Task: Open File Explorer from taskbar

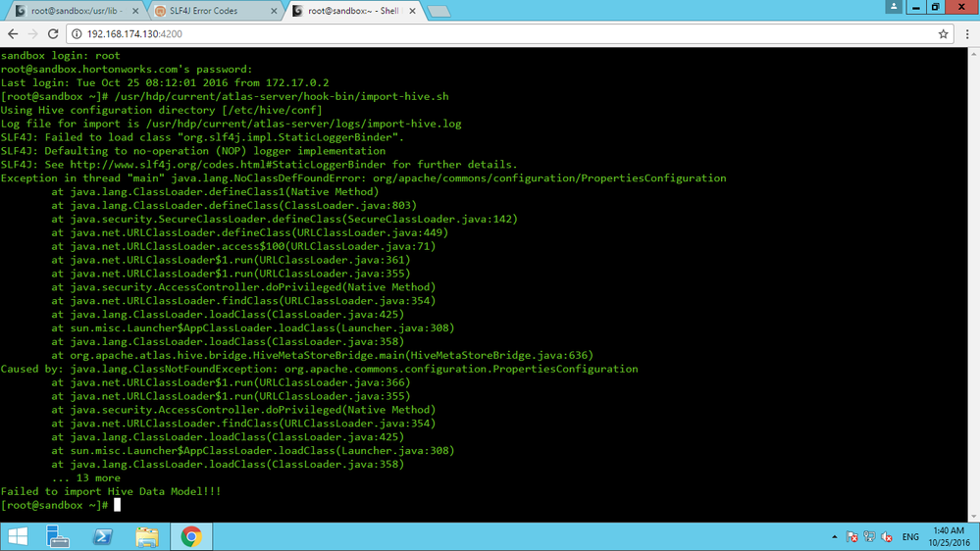Action: point(147,536)
